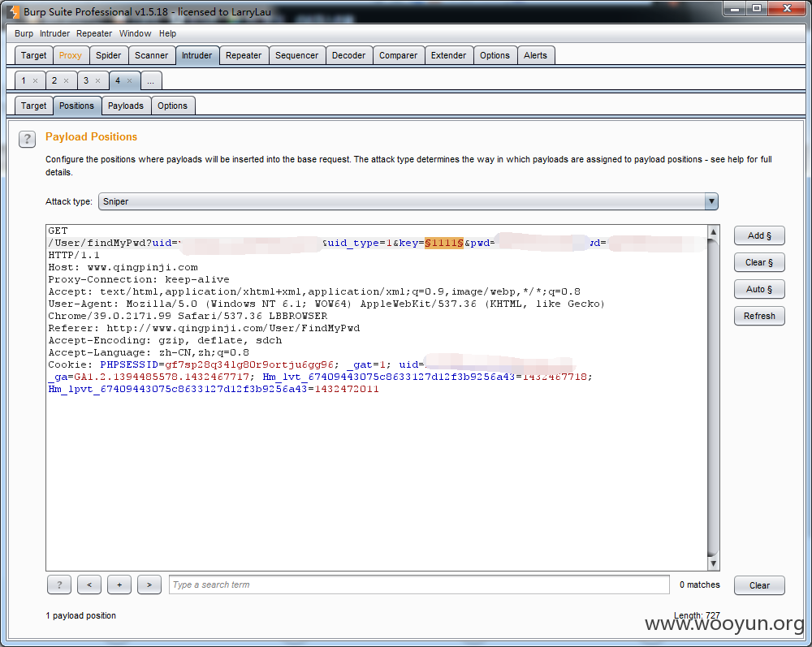This screenshot has width=812, height=647.
Task: Open a new Intruder tab with ellipsis
Action: click(151, 80)
